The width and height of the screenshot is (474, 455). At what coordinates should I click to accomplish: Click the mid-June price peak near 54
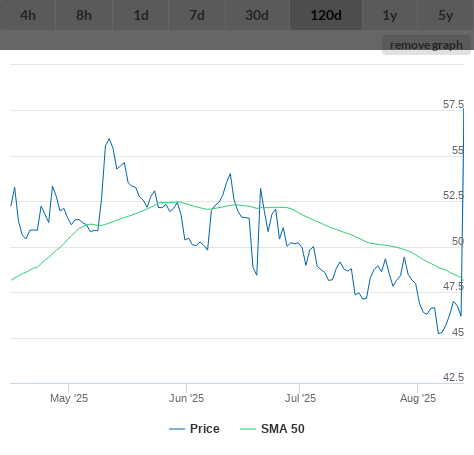(x=230, y=174)
